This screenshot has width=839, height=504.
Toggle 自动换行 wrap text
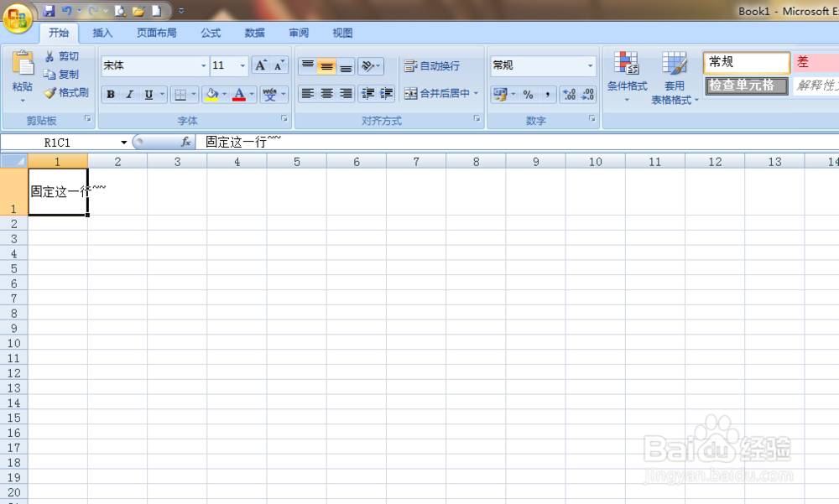click(x=432, y=65)
